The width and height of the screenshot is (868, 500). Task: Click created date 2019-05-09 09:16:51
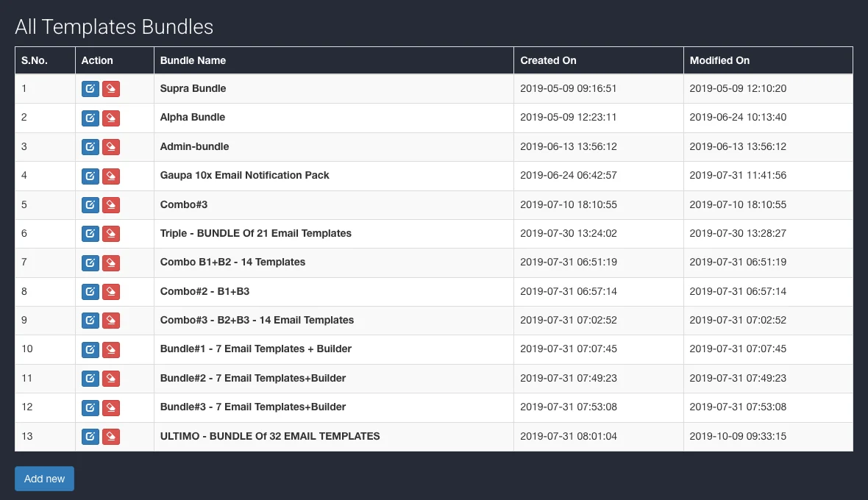click(x=569, y=88)
